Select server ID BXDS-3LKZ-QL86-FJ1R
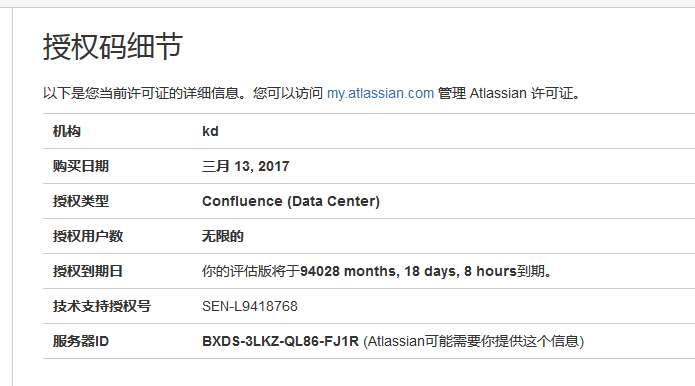This screenshot has width=695, height=386. click(280, 341)
